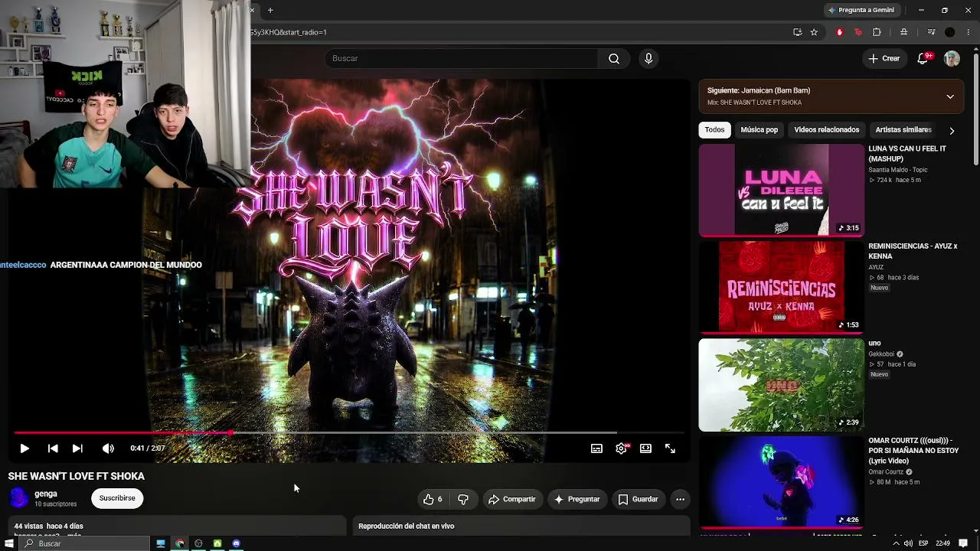The width and height of the screenshot is (980, 551).
Task: Mute the video player volume
Action: pos(108,448)
